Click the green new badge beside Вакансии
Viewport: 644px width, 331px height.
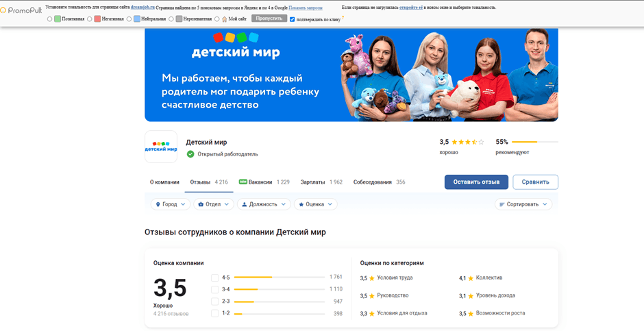point(243,182)
